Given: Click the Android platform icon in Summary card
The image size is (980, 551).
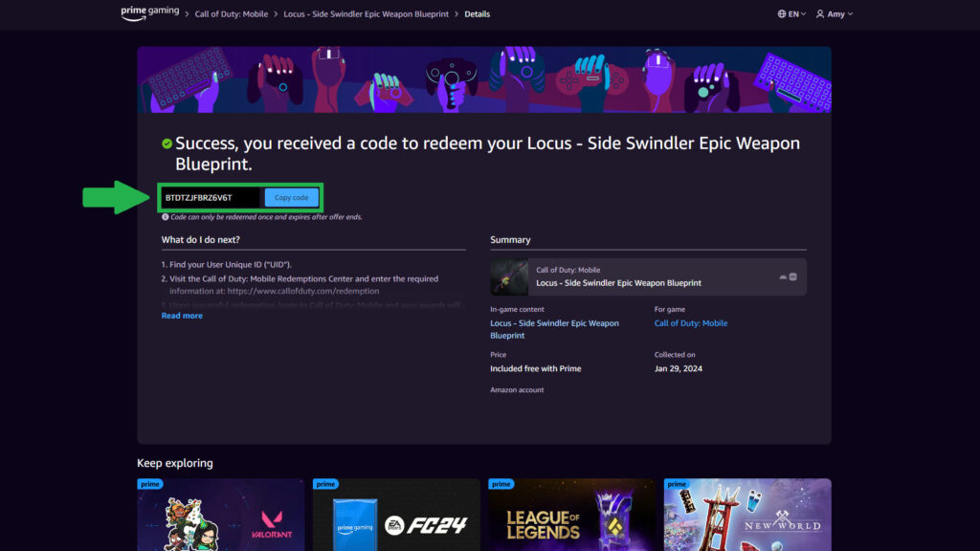Looking at the screenshot, I should point(783,276).
